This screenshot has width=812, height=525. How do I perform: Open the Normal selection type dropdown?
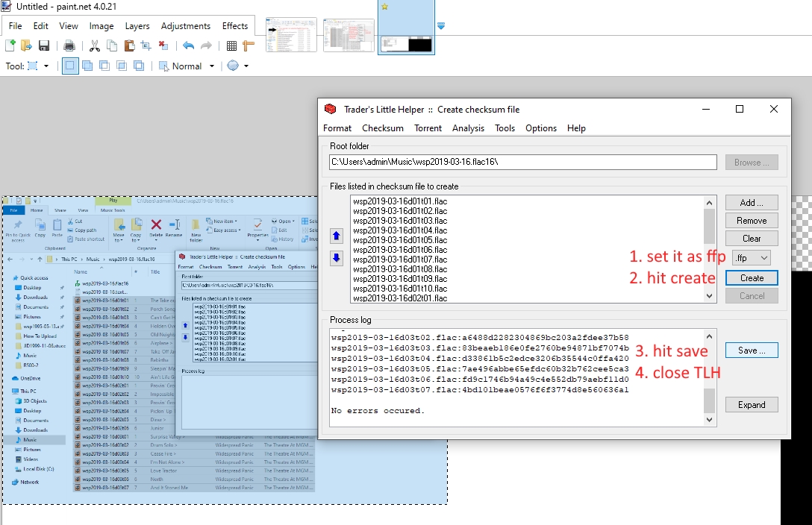click(212, 66)
